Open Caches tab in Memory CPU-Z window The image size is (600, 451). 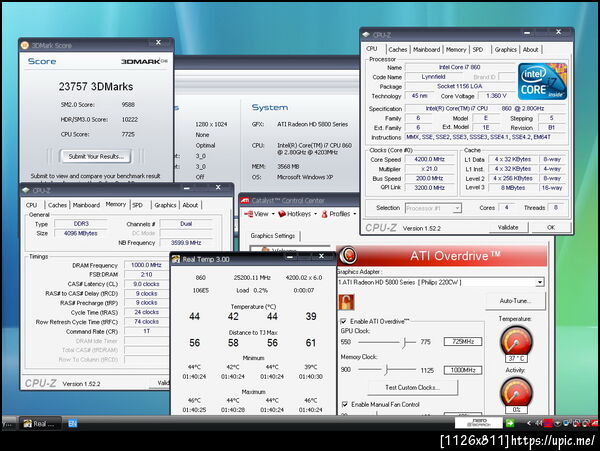[57, 205]
